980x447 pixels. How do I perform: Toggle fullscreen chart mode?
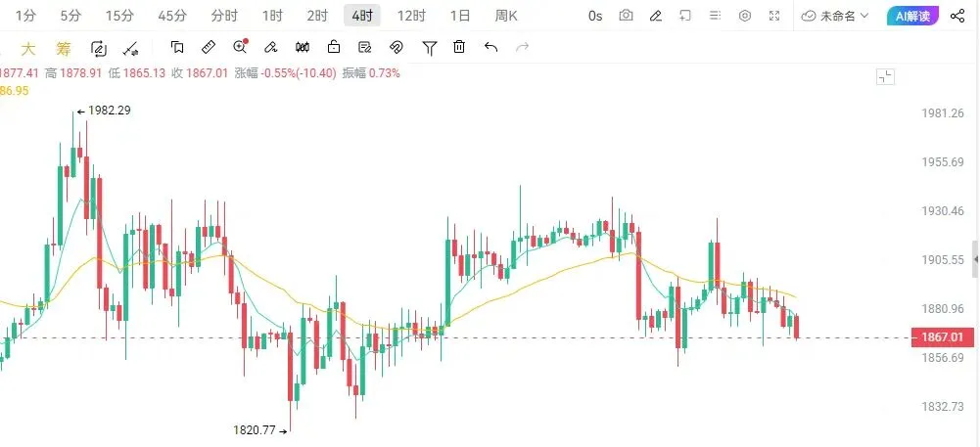774,16
